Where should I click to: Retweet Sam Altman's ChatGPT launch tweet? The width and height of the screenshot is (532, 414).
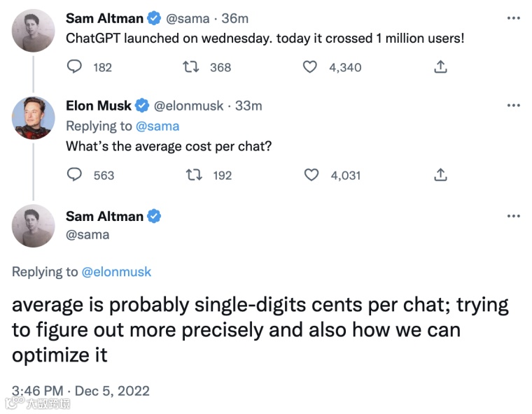190,67
